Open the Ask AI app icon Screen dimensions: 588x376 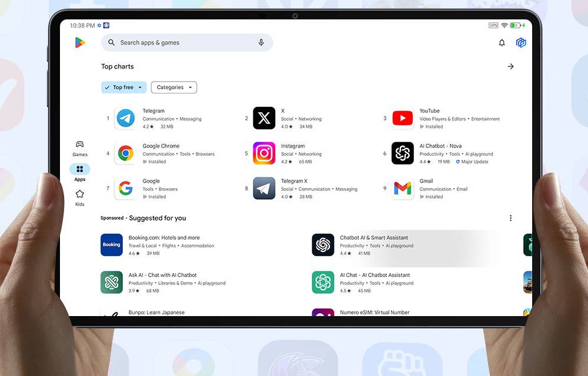coord(111,283)
